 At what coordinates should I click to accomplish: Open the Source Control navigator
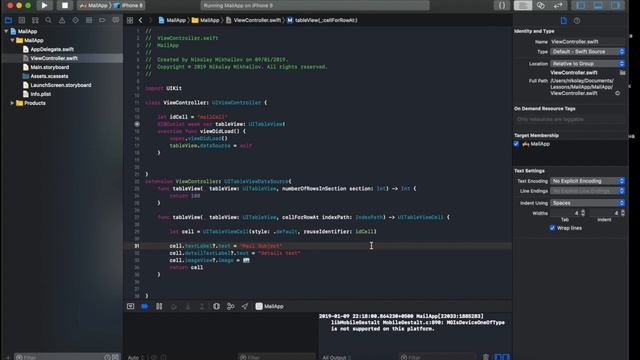pos(22,20)
